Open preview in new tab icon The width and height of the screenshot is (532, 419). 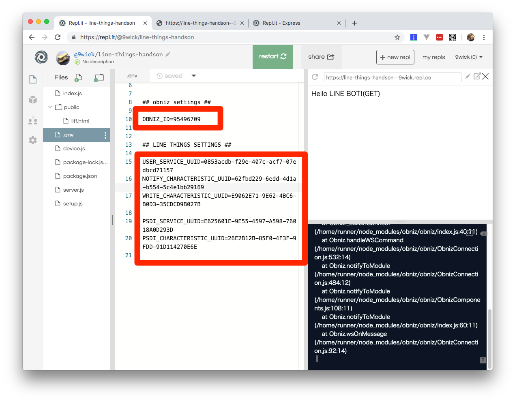click(x=477, y=76)
